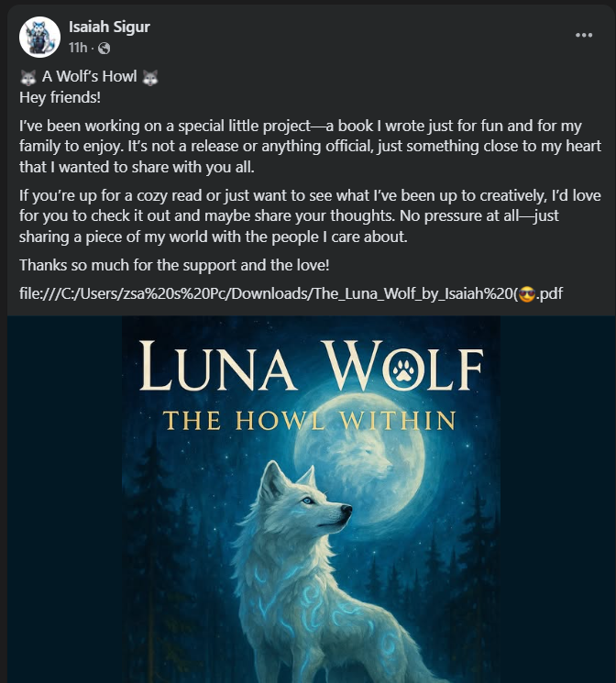The height and width of the screenshot is (683, 616).
Task: Click the "Hey friends!" greeting line
Action: (60, 97)
